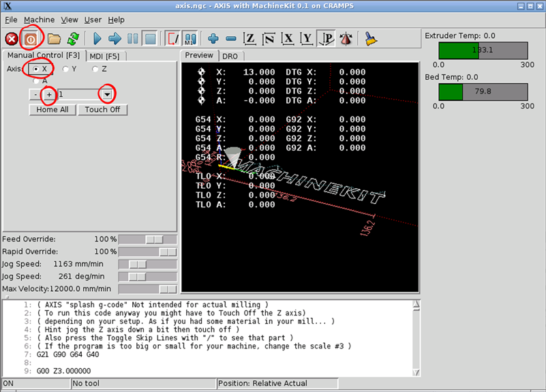Run the G-code program
Image resolution: width=546 pixels, height=392 pixels.
click(x=97, y=38)
